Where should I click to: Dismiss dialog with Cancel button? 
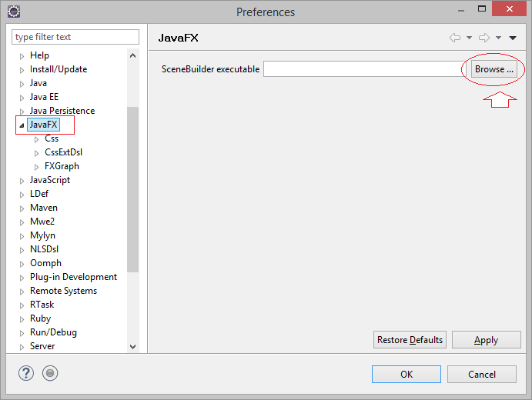(x=482, y=375)
